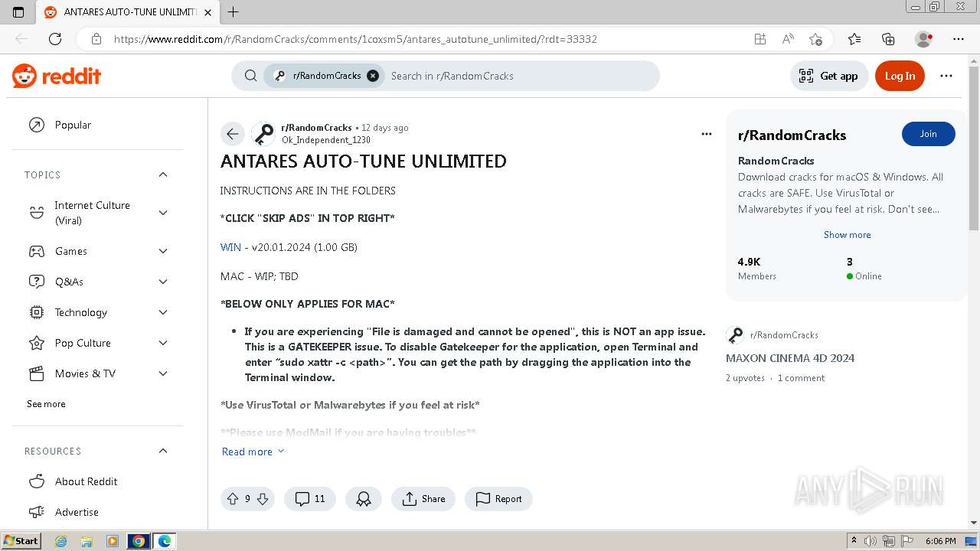Click the r/RandomCracks key avatar on post
Viewport: 980px width, 551px height.
click(x=263, y=134)
